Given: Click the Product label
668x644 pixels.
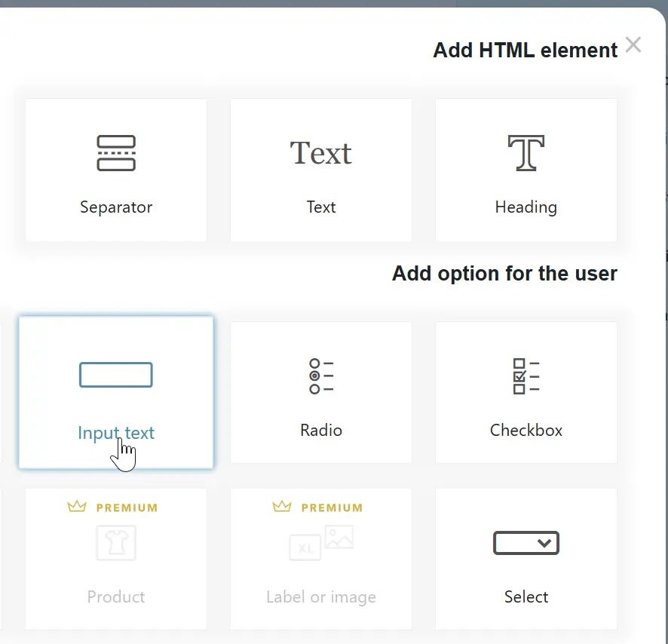Looking at the screenshot, I should click(x=116, y=596).
